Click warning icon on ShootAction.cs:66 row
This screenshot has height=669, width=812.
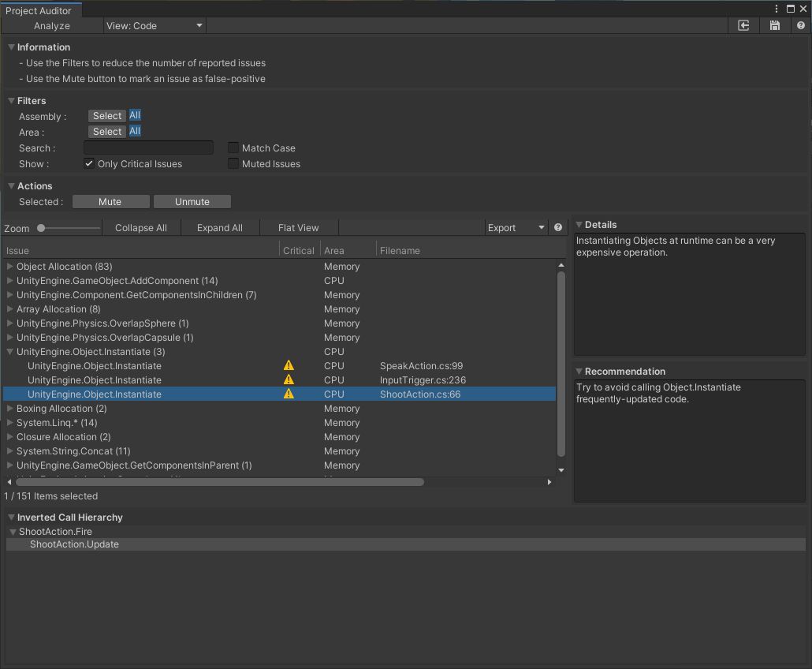coord(289,394)
